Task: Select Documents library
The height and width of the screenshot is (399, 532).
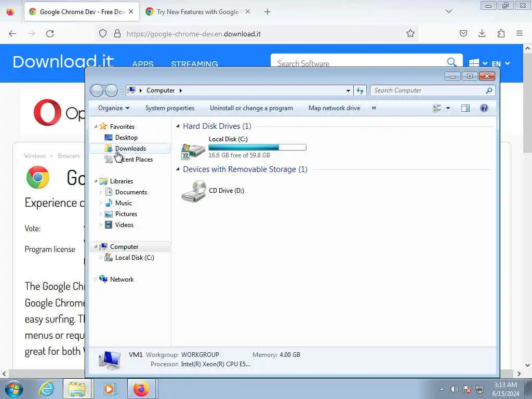Action: [131, 192]
